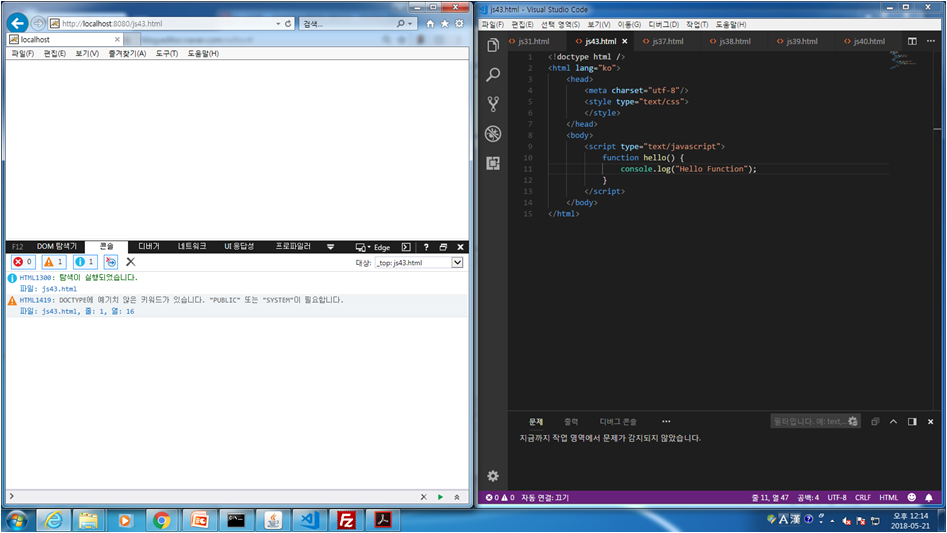947x533 pixels.
Task: Open IE address bar dropdown arrow
Action: 278,24
